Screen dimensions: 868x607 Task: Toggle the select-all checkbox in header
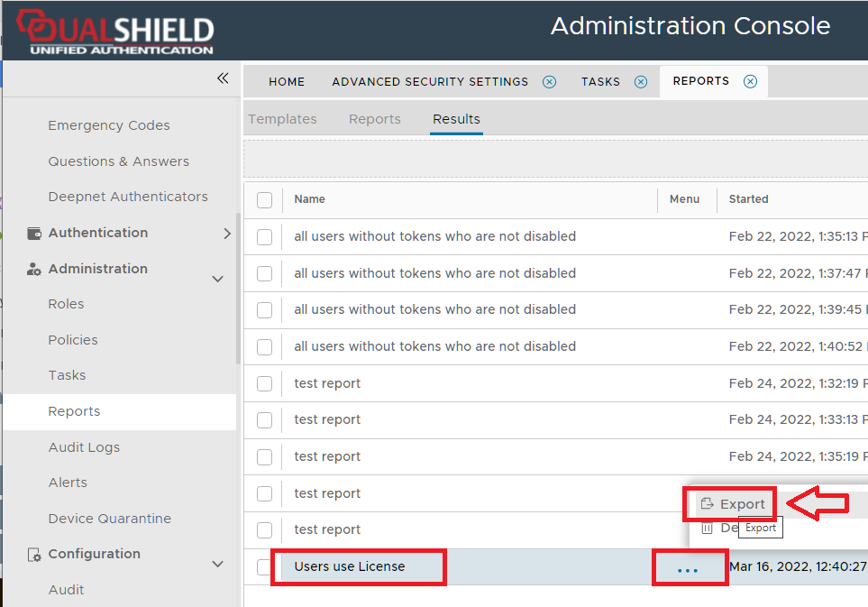[264, 199]
